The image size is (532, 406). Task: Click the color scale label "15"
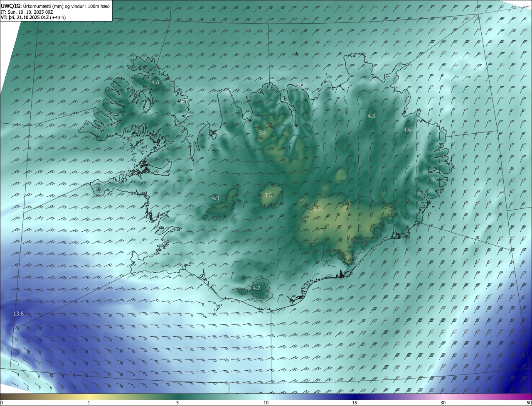pyautogui.click(x=355, y=403)
